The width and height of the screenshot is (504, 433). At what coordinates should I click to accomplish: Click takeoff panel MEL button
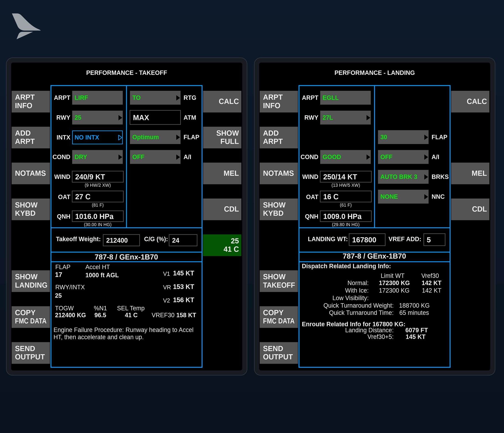pos(222,173)
